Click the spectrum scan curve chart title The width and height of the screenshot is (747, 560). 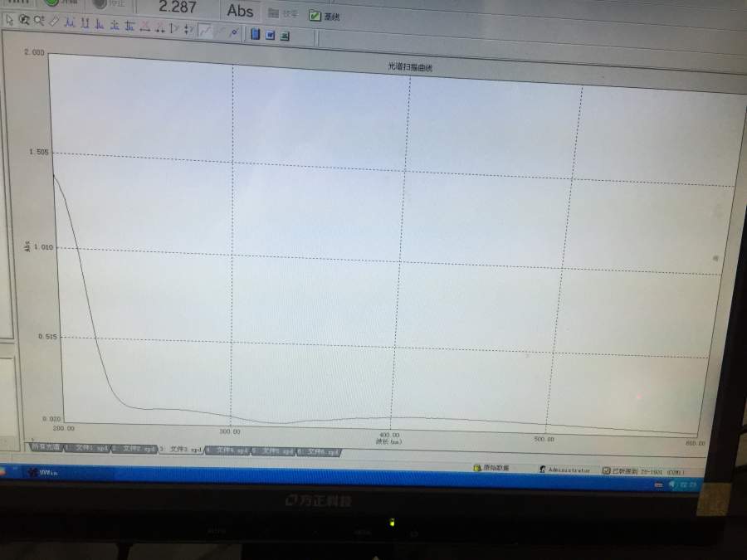410,66
